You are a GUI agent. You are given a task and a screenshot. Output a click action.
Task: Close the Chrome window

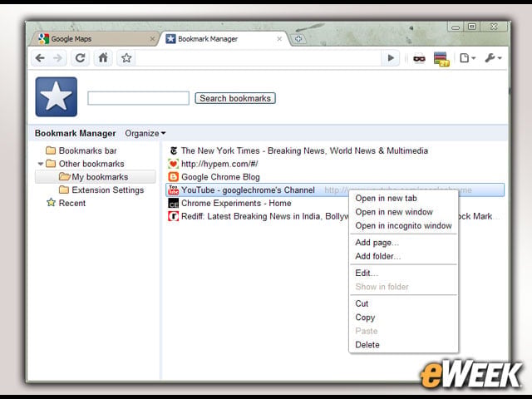494,27
